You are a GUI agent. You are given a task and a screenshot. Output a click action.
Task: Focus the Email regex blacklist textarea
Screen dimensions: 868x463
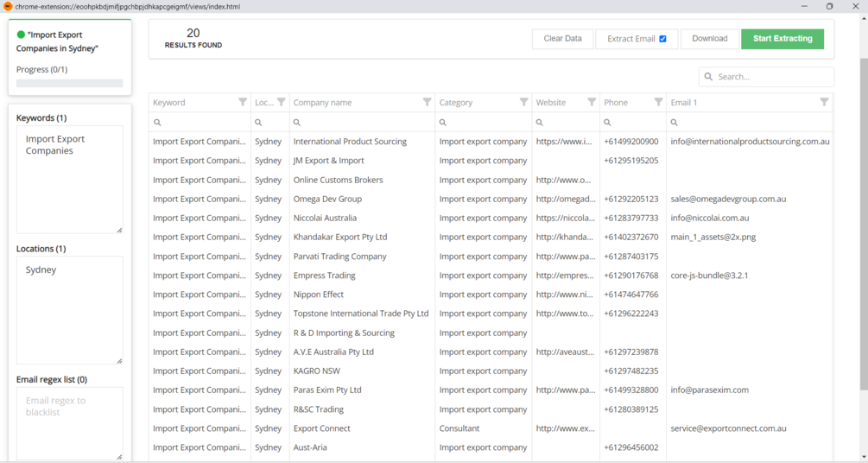tap(69, 423)
